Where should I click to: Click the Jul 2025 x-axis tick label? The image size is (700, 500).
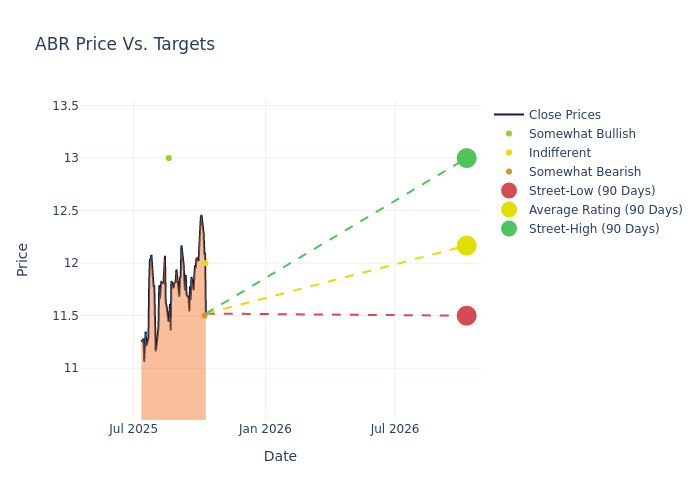click(134, 429)
